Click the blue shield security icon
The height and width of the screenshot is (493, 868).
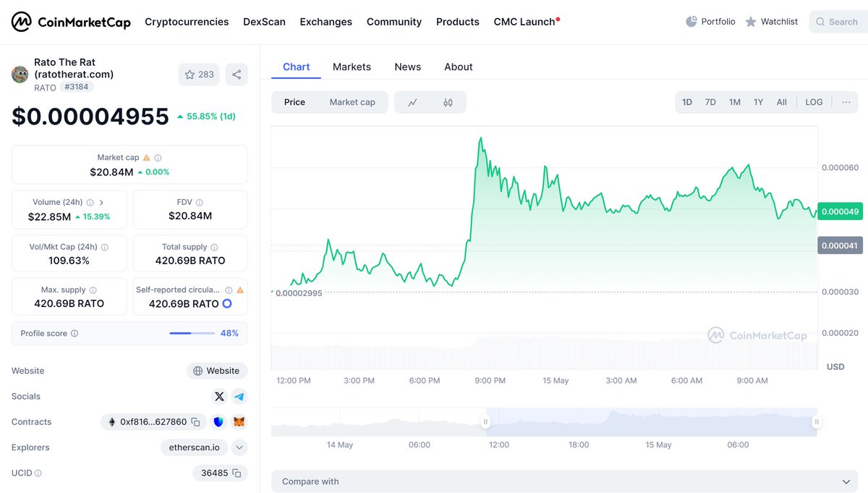coord(218,422)
